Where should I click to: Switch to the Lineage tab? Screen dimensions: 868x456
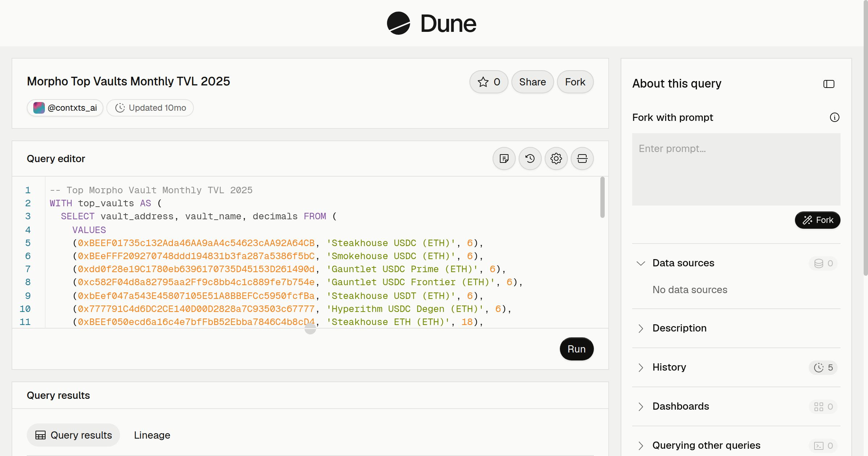152,435
